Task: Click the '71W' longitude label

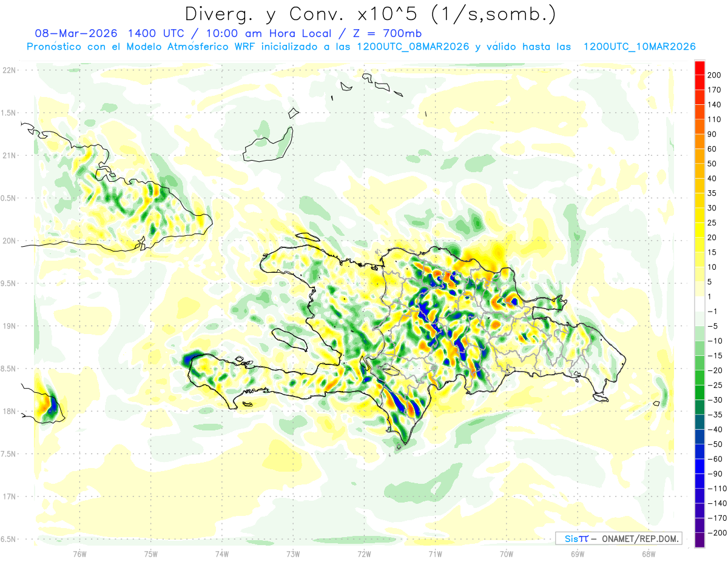Action: click(x=435, y=554)
